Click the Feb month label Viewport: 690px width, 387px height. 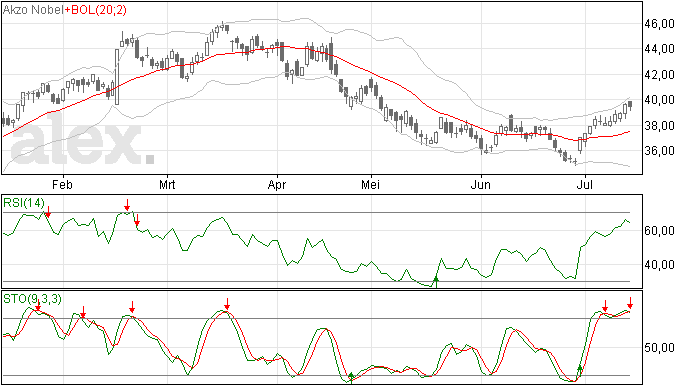[62, 184]
